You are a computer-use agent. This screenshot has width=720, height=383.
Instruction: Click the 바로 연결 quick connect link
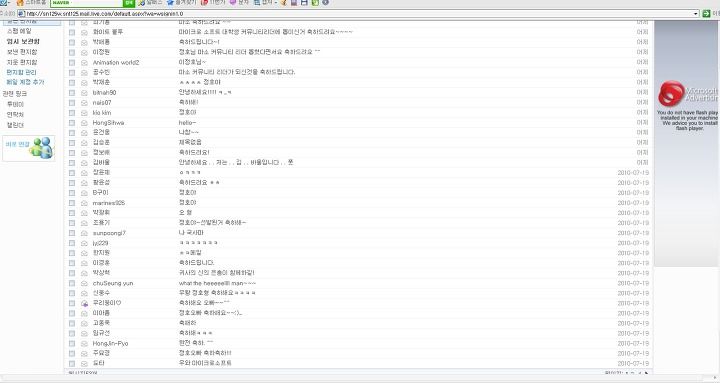coord(17,144)
